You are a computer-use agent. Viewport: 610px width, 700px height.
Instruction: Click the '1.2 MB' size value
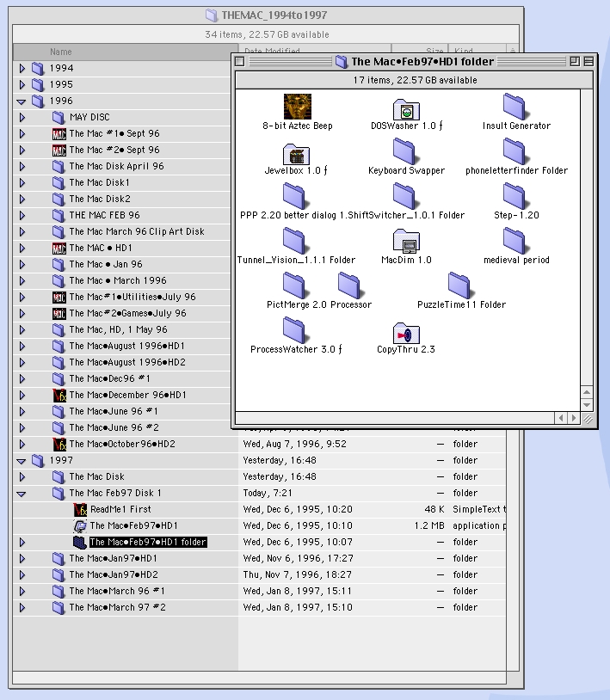(429, 526)
